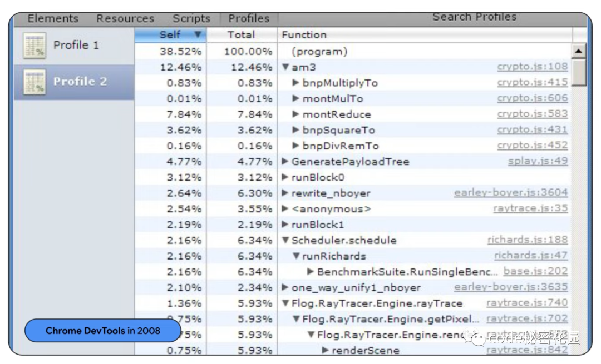Expand the montMulTo row
The height and width of the screenshot is (364, 601).
(295, 98)
